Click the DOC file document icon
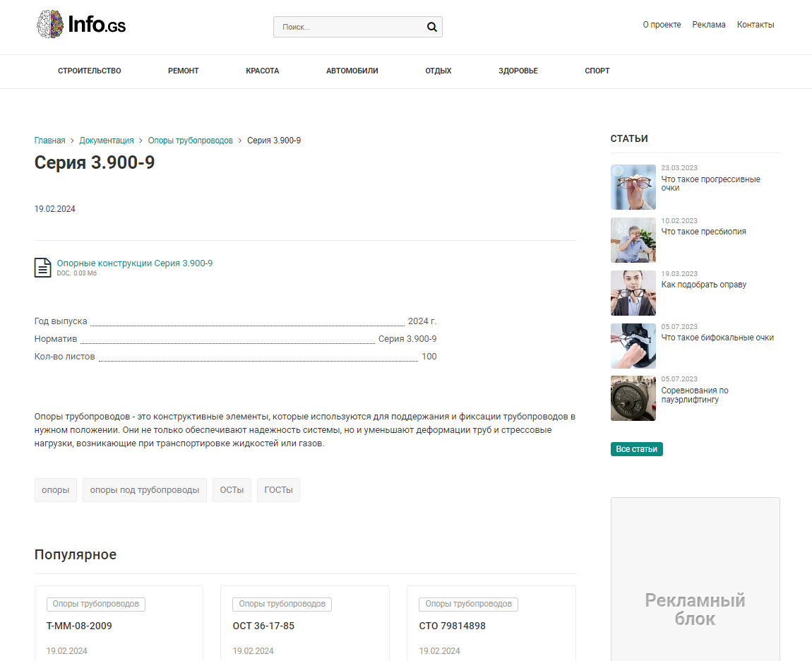Viewport: 812px width, 661px height. 42,268
